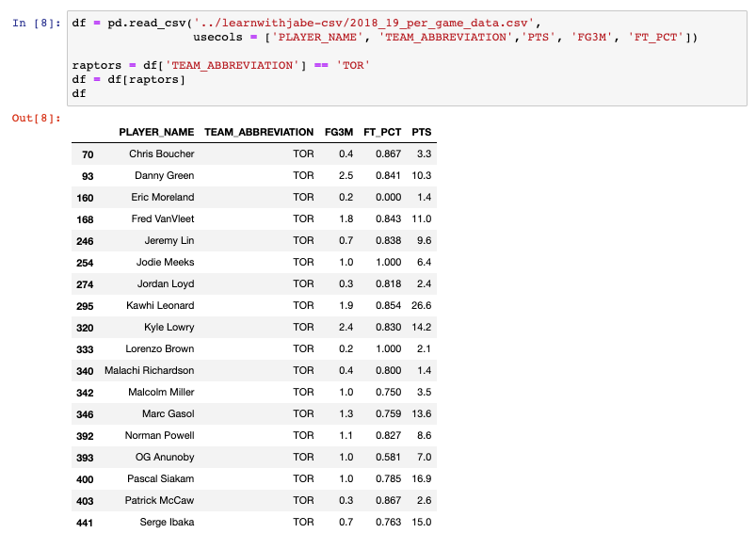This screenshot has height=533, width=756.
Task: Click inside the code cell input area
Action: click(x=407, y=58)
